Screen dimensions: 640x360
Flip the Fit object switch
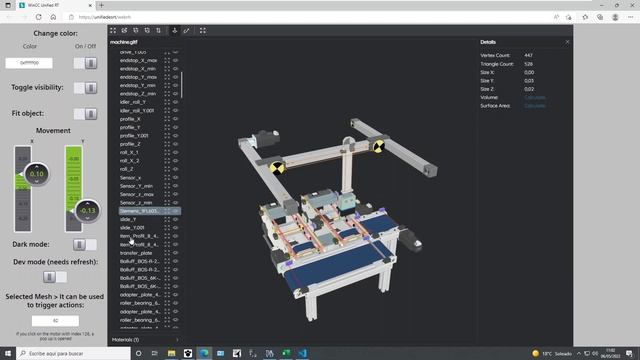click(x=85, y=114)
